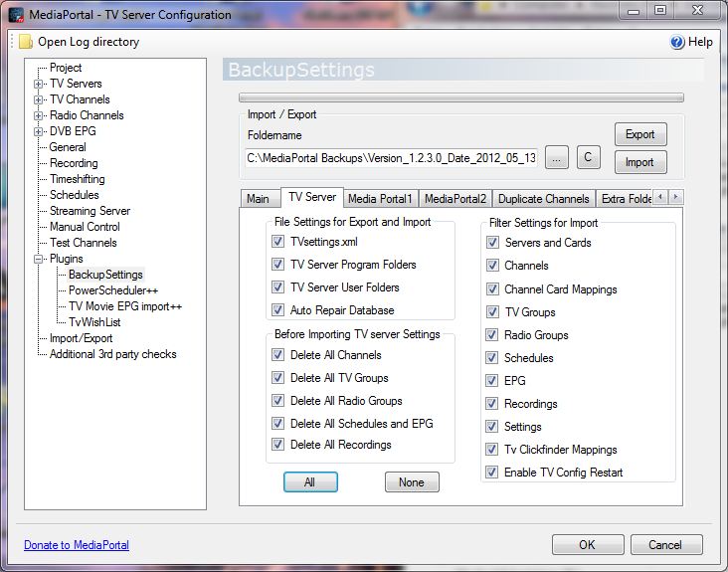
Task: Edit the Foldername path field
Action: [392, 158]
